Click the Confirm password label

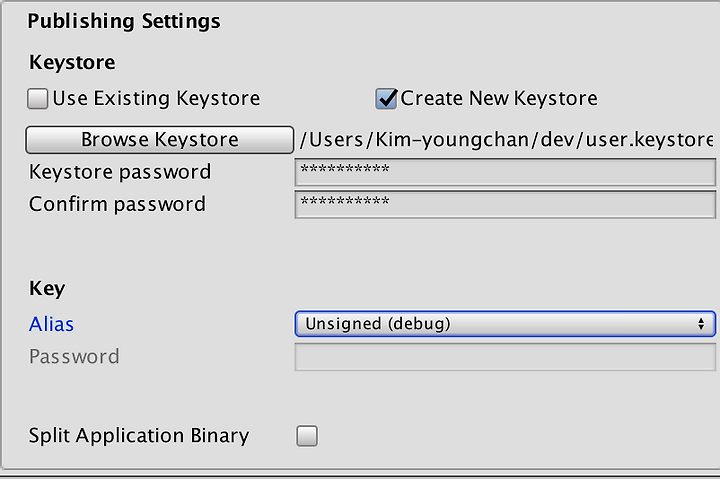(x=117, y=205)
